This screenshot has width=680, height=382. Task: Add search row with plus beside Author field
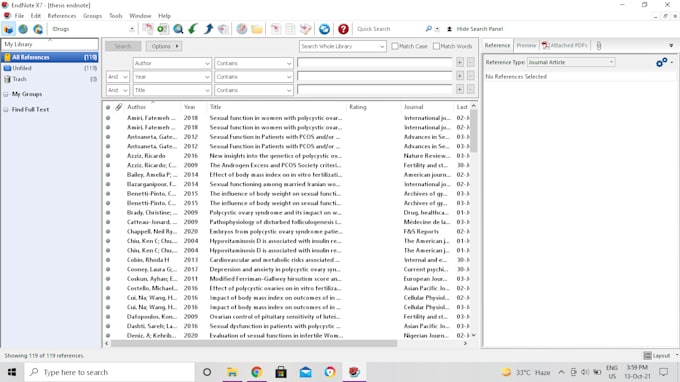460,63
